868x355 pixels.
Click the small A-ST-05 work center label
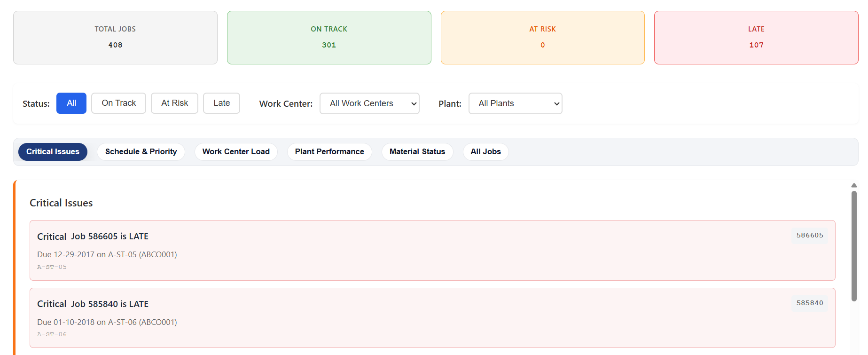coord(52,267)
